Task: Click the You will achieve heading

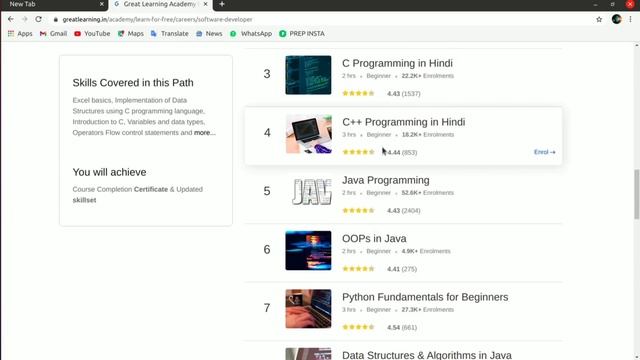Action: point(109,172)
